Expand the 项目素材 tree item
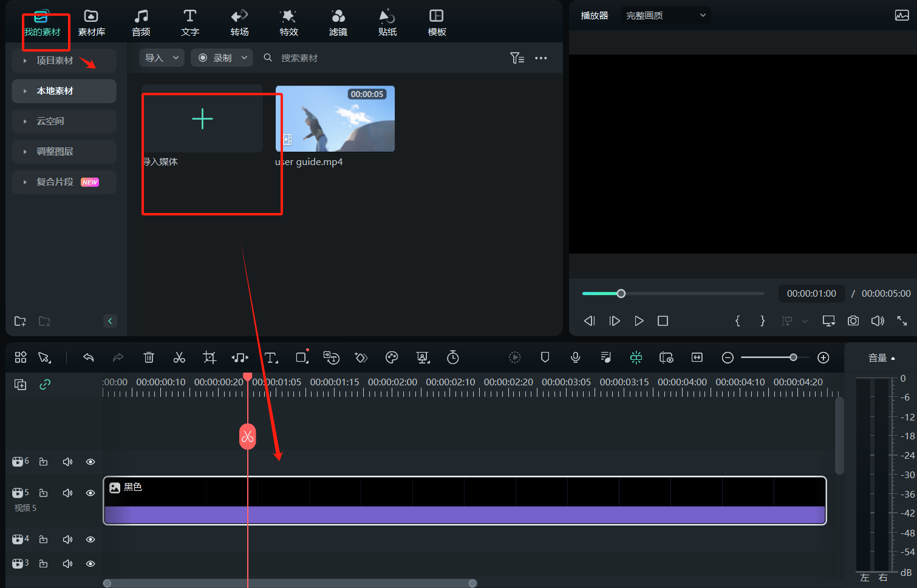Viewport: 917px width, 588px height. pos(25,61)
